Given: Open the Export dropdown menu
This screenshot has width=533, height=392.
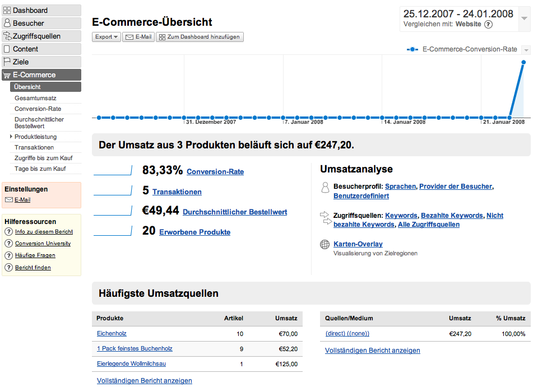Looking at the screenshot, I should (106, 37).
